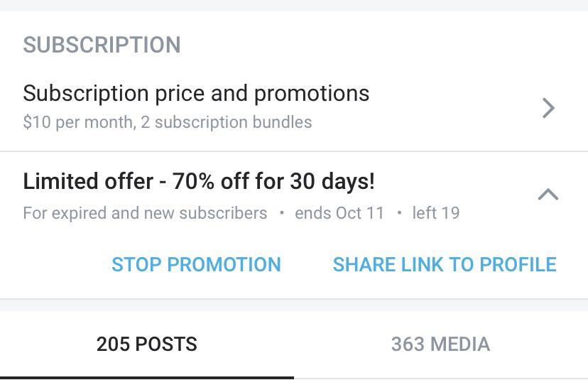This screenshot has width=588, height=380.
Task: Switch to the 205 Posts tab
Action: pyautogui.click(x=147, y=344)
